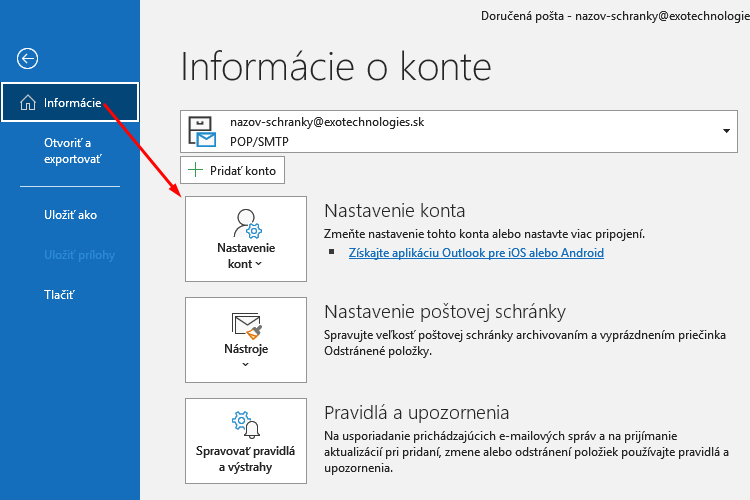Screen dimensions: 750x500
Task: Expand the Nástroje chevron
Action: click(x=245, y=365)
